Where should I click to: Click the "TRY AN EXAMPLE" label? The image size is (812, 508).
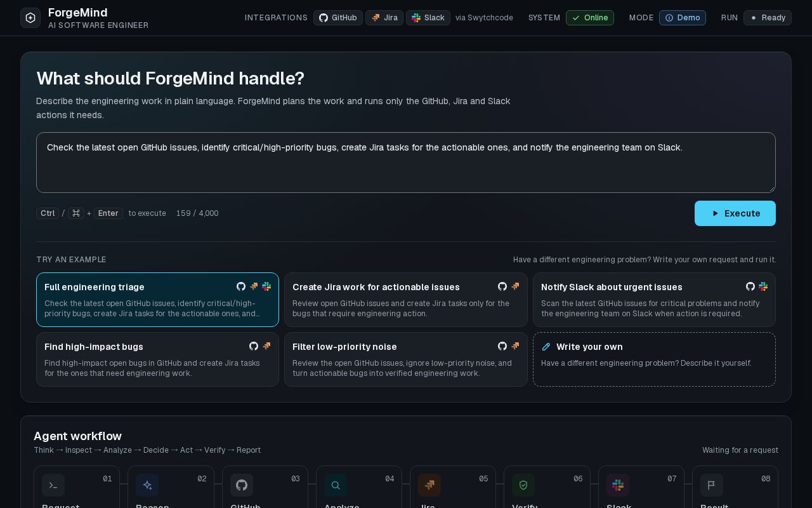[71, 260]
